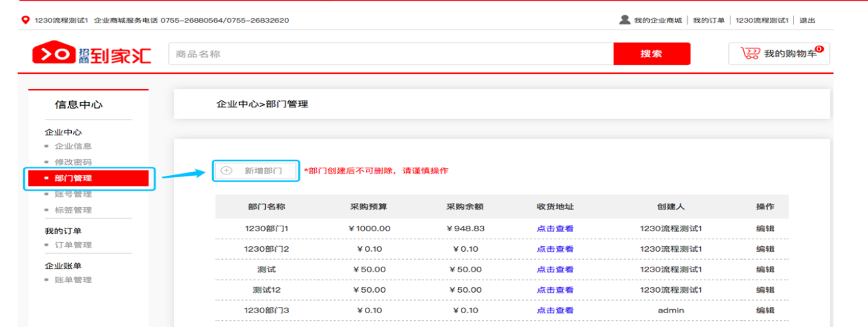Click 我的订单 link in top bar
Screen dimensions: 868x331
(709, 21)
